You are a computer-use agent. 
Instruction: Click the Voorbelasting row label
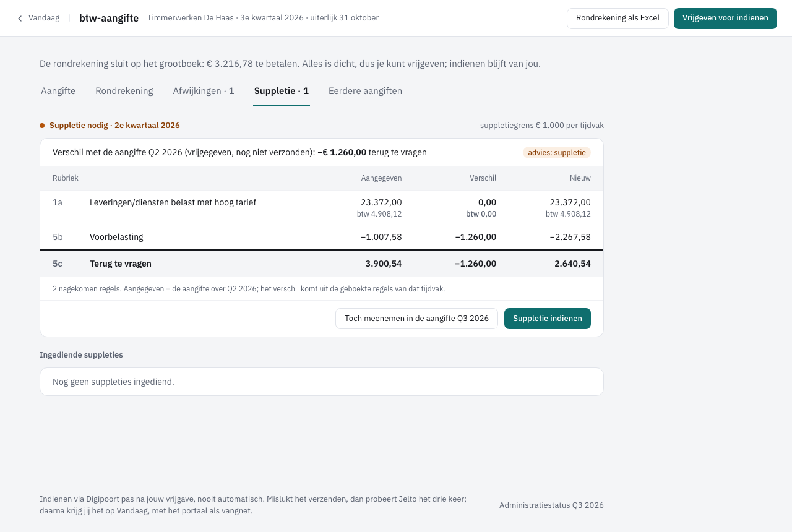[x=116, y=237]
